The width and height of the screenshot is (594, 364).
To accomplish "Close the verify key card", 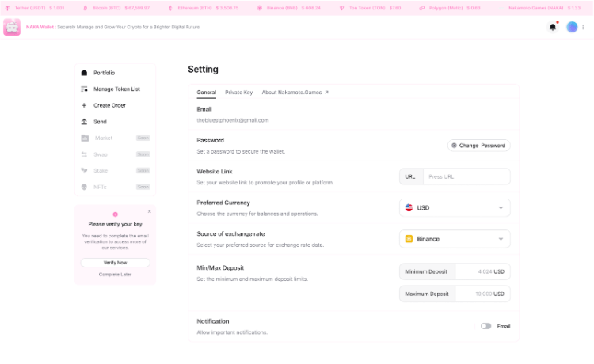I will [149, 211].
